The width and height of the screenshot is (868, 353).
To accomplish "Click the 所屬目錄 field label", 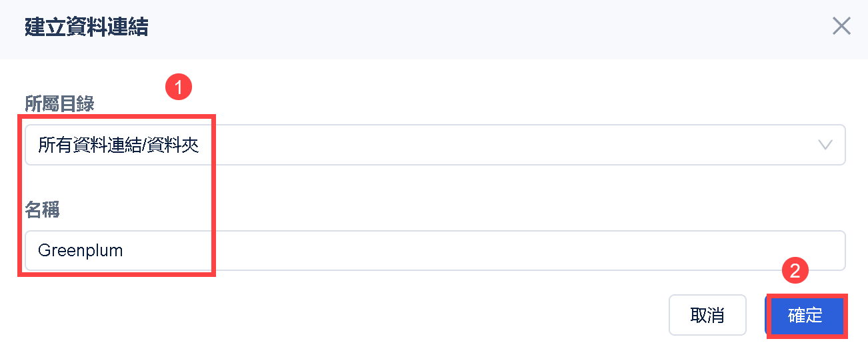I will [x=59, y=103].
